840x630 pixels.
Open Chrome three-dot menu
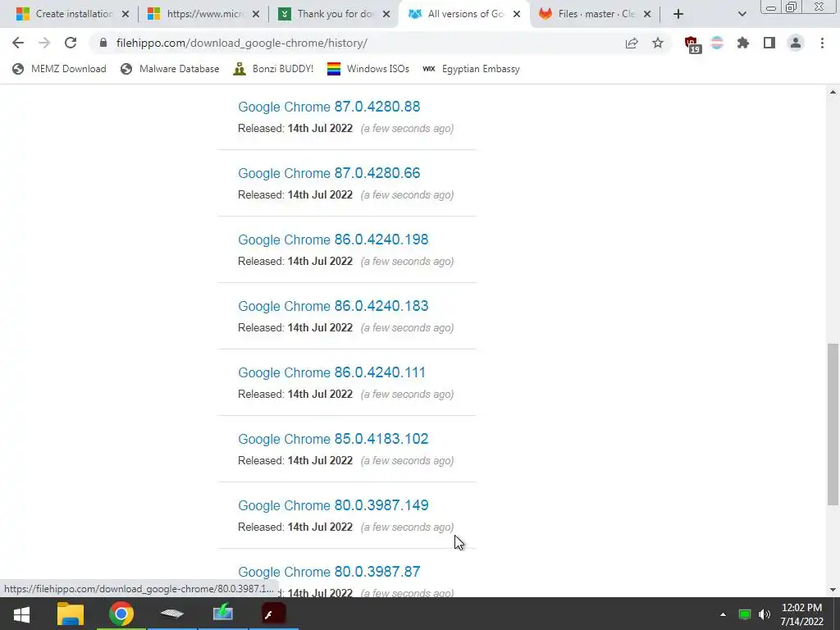822,43
